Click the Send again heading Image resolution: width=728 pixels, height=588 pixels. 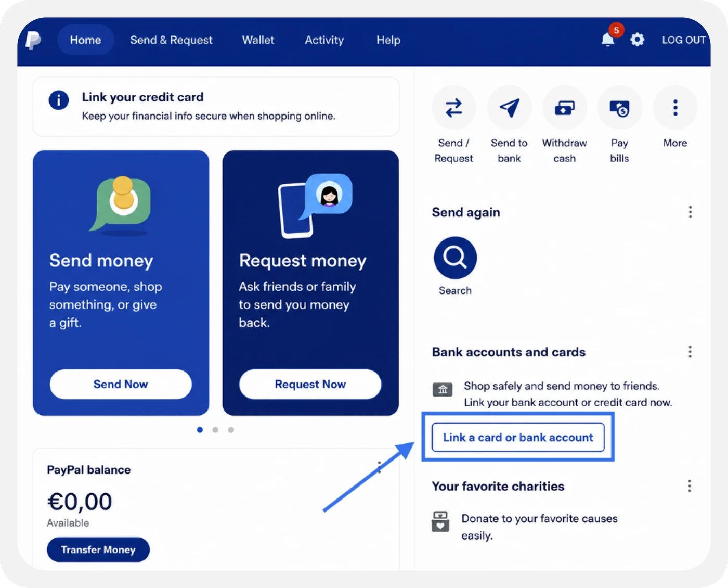click(466, 212)
